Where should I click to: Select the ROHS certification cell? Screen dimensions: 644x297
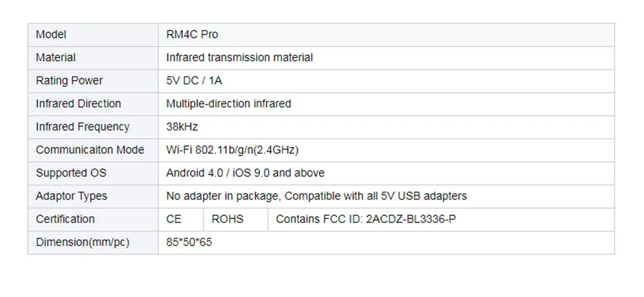click(227, 219)
